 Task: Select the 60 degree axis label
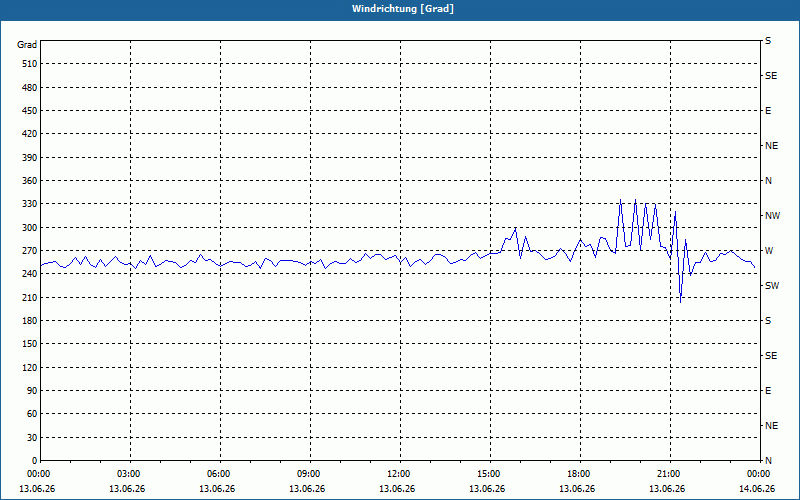point(32,414)
